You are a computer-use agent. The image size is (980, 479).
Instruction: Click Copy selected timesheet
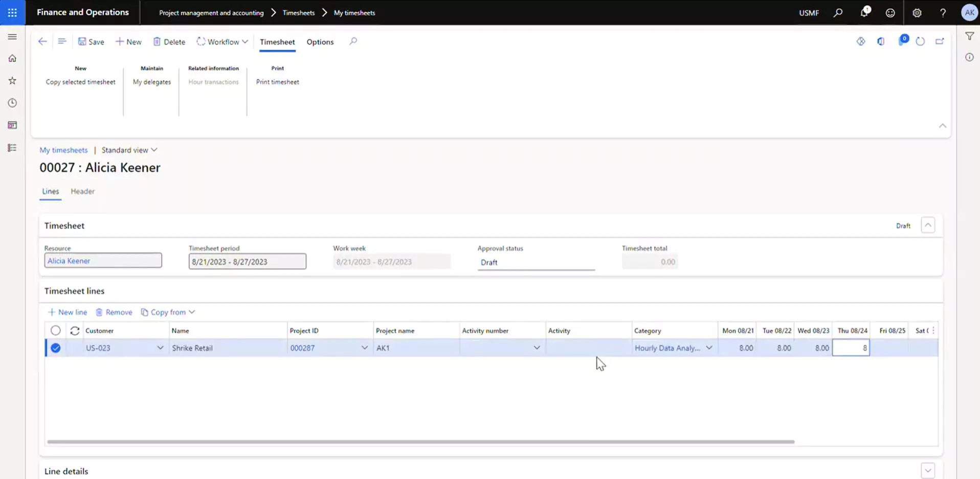[x=80, y=82]
